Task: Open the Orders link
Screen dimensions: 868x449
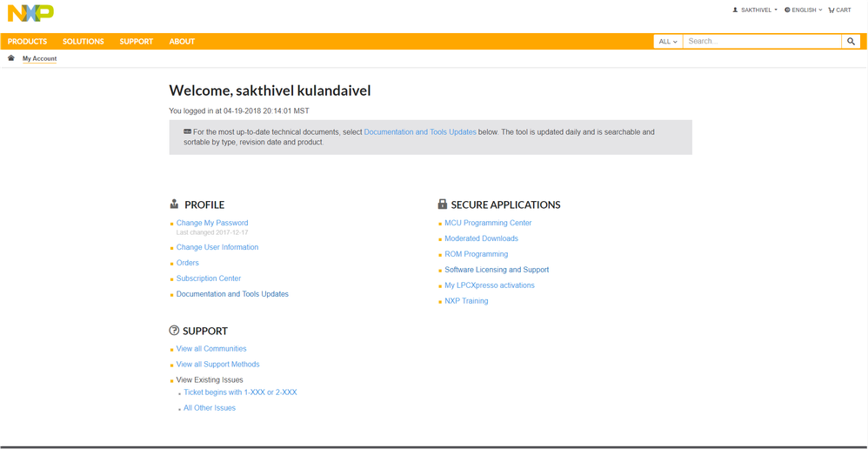Action: pos(188,263)
